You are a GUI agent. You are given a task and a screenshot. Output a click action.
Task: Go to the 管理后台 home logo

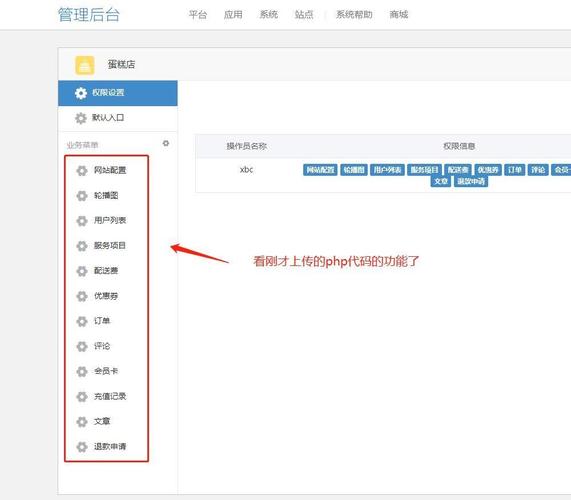click(89, 15)
